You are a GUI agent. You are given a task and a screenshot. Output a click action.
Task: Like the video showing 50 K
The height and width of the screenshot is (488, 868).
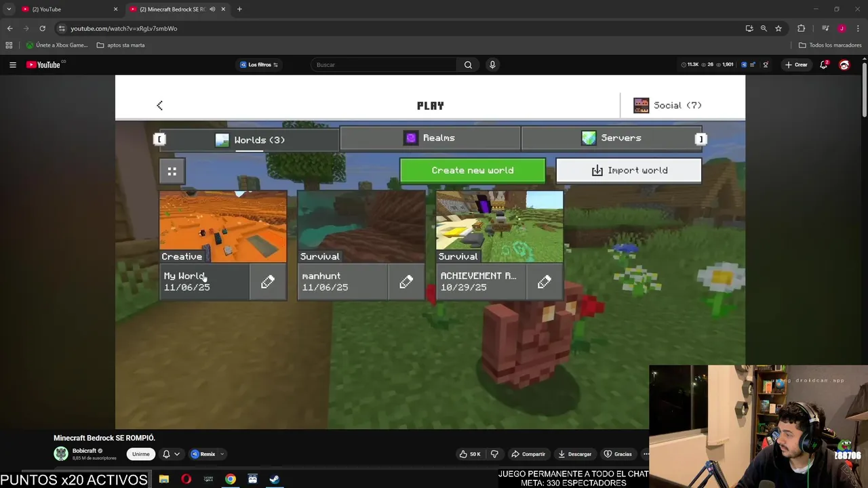[470, 454]
